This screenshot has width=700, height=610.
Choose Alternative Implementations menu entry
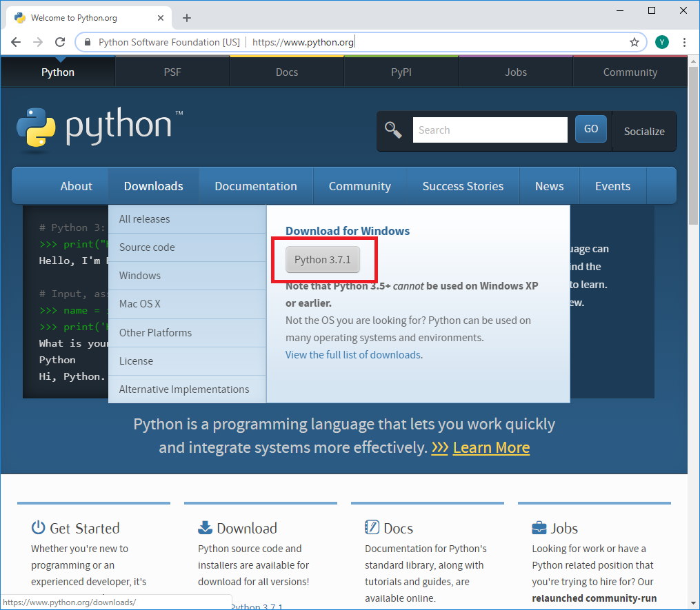coord(187,389)
